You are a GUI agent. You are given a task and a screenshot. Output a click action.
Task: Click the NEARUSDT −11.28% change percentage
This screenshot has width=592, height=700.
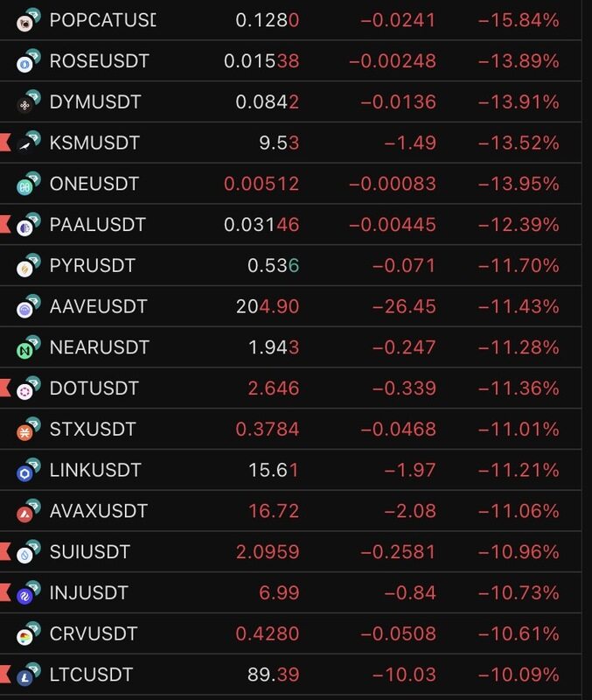pos(519,347)
